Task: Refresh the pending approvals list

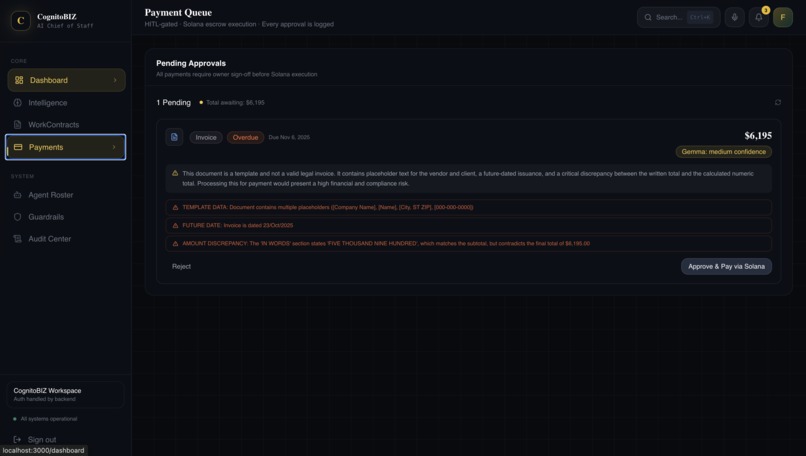Action: click(x=778, y=102)
